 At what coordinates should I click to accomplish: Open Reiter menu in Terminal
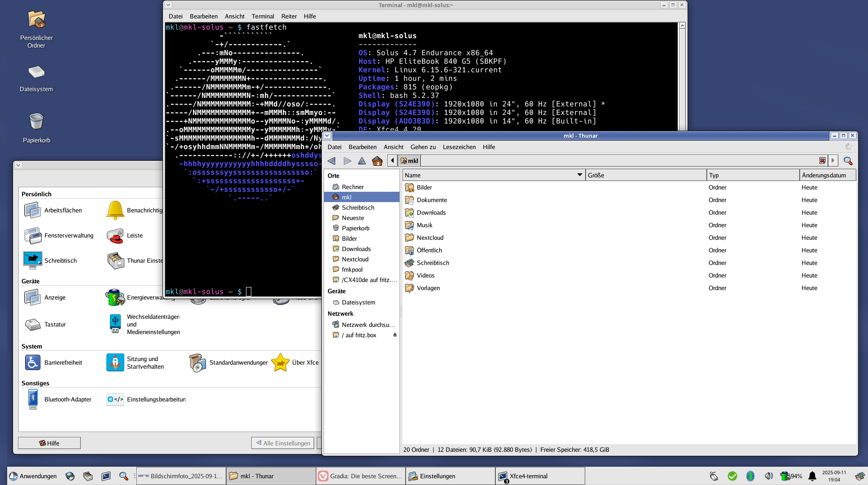click(x=289, y=16)
